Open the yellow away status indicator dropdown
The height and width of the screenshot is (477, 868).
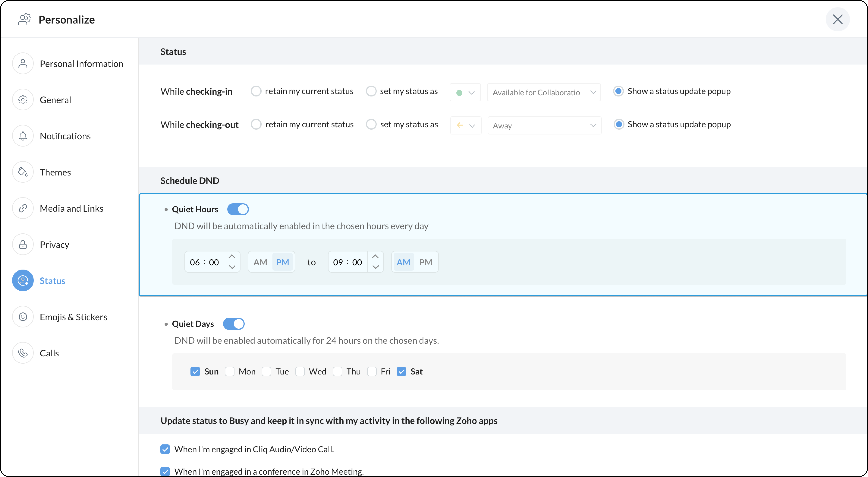(x=466, y=125)
